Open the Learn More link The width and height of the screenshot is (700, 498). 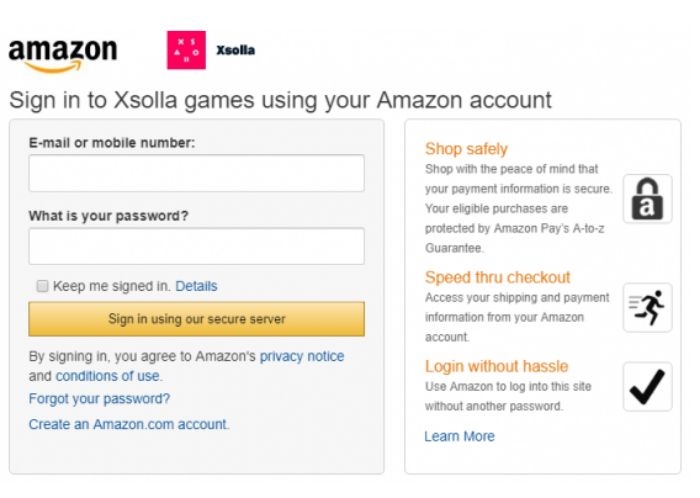(459, 436)
